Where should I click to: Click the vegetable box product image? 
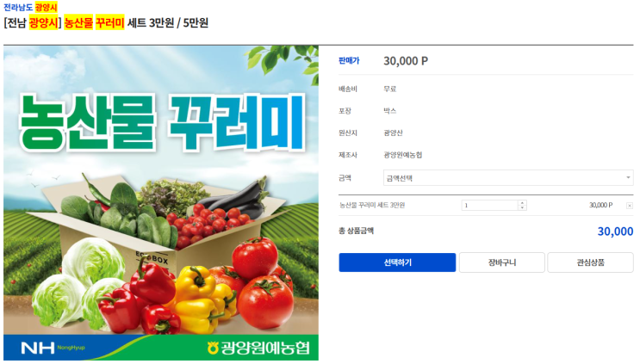[161, 203]
